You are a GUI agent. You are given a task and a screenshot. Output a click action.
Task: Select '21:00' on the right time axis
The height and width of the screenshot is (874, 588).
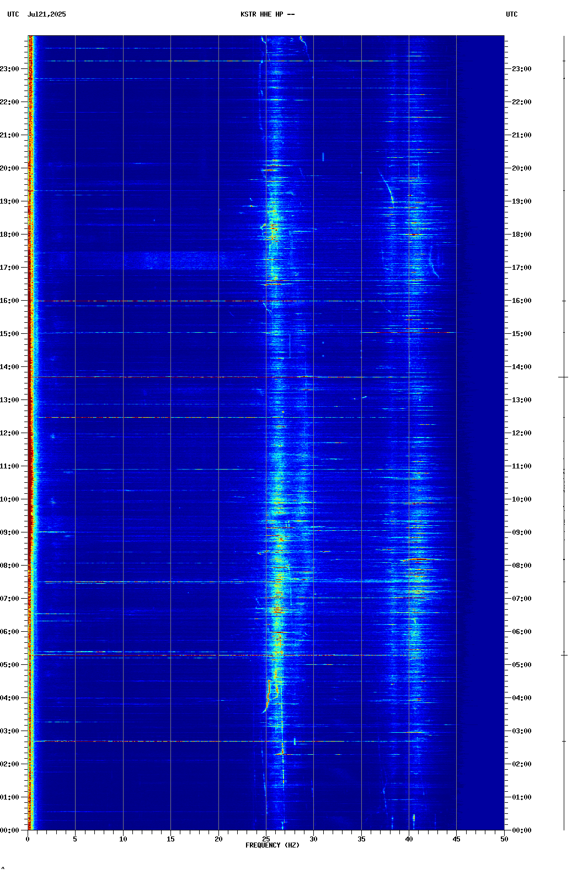(522, 135)
